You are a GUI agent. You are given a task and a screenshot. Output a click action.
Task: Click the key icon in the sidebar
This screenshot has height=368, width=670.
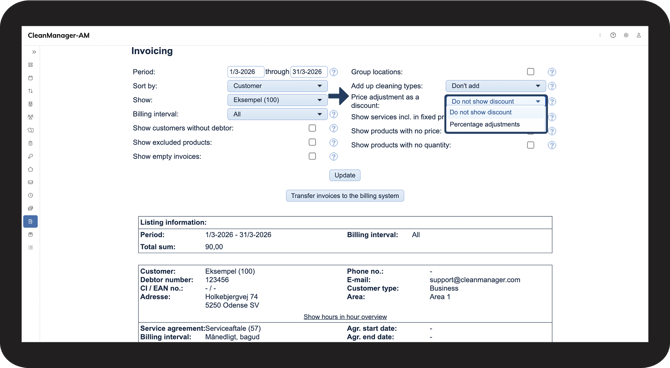point(30,156)
